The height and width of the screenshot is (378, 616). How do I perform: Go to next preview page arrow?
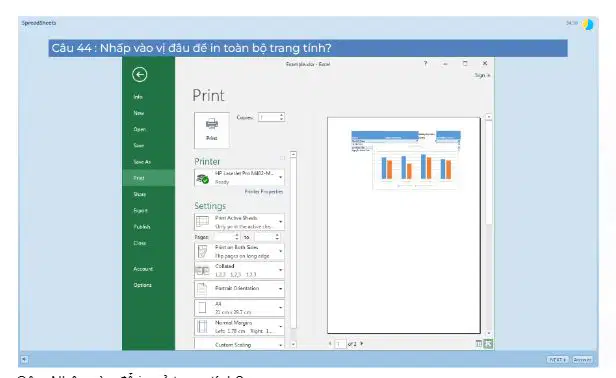click(x=362, y=344)
